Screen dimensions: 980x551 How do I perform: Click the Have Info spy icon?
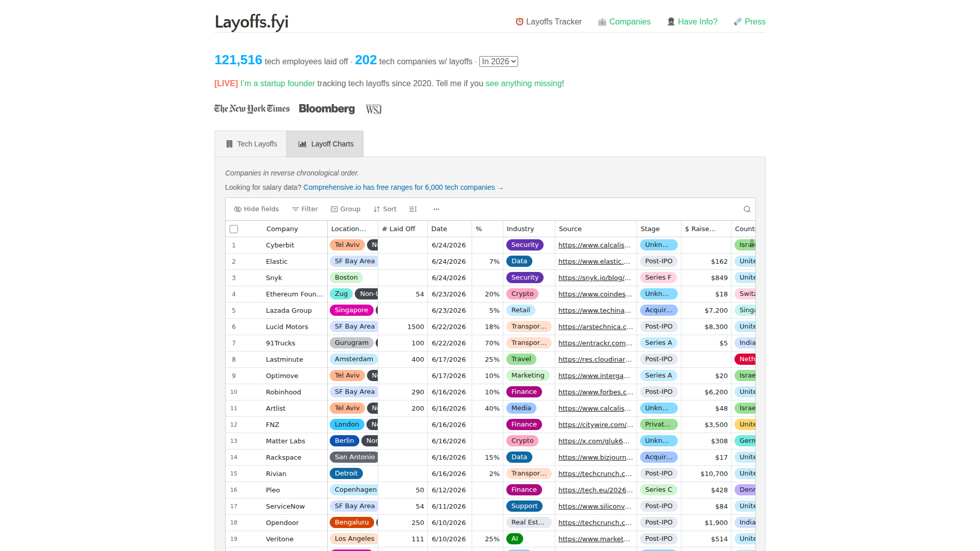pyautogui.click(x=671, y=21)
